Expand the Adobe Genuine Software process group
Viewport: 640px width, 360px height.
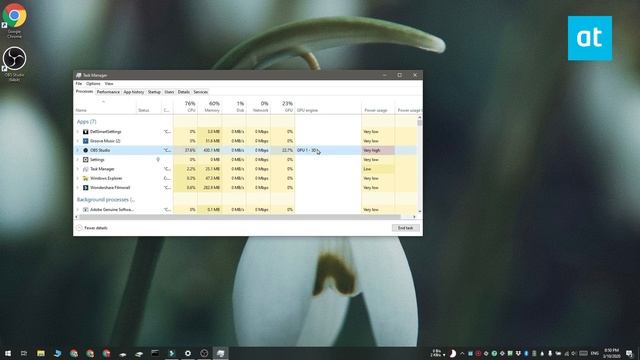(x=78, y=209)
